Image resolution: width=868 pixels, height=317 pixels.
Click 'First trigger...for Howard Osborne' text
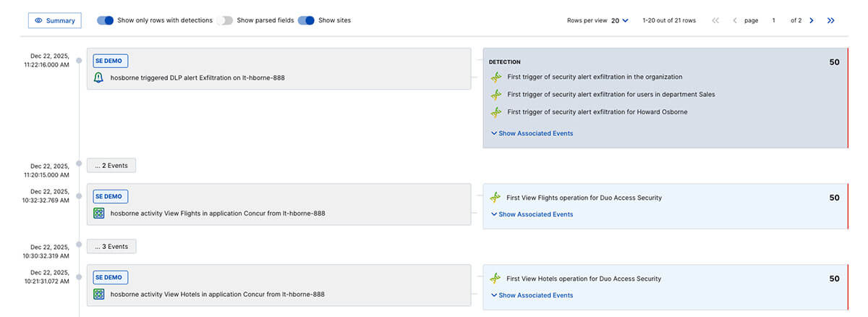pos(597,112)
